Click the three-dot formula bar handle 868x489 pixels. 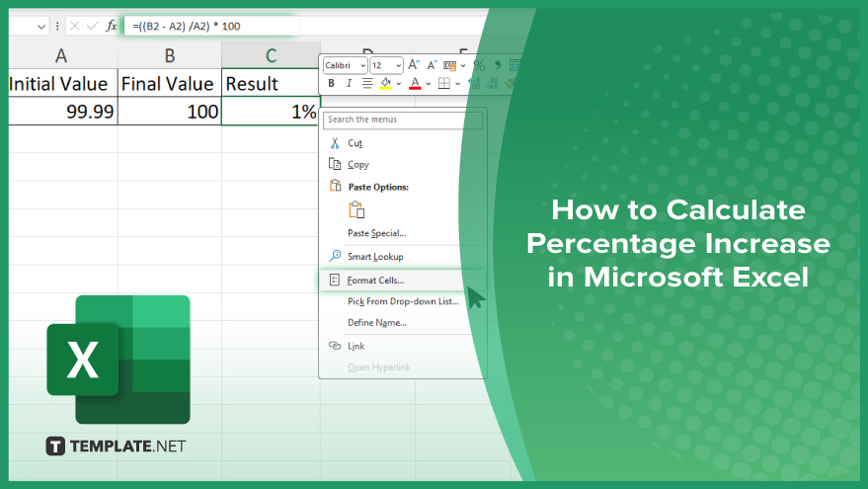(x=57, y=26)
